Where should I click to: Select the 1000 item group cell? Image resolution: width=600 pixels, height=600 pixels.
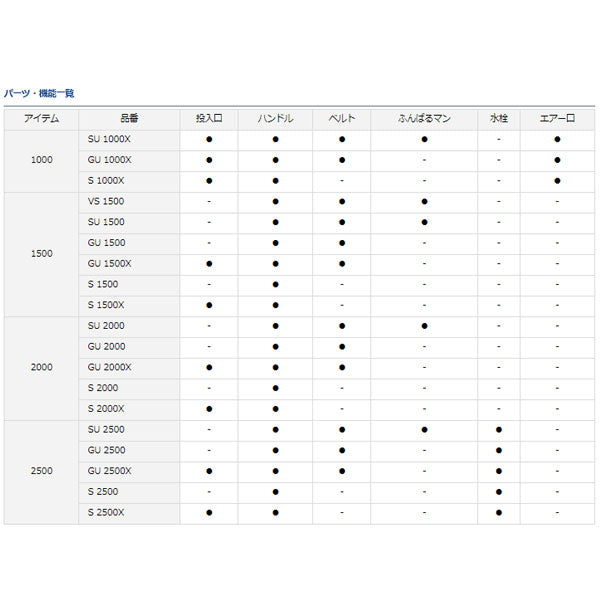point(41,160)
